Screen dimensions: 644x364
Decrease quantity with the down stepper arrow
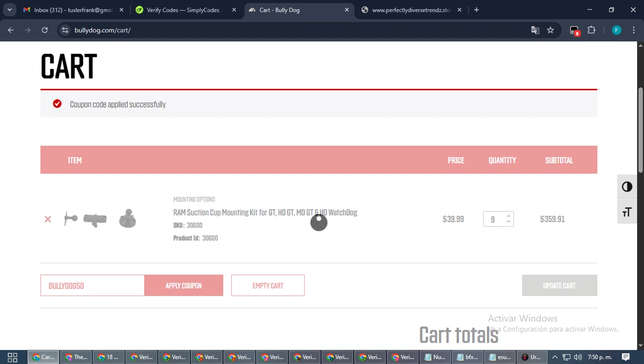(x=508, y=222)
